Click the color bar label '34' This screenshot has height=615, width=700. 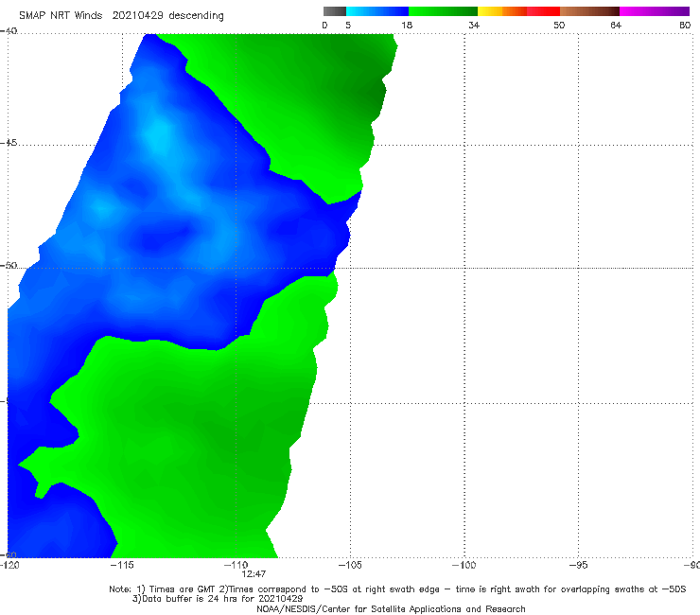pyautogui.click(x=474, y=25)
